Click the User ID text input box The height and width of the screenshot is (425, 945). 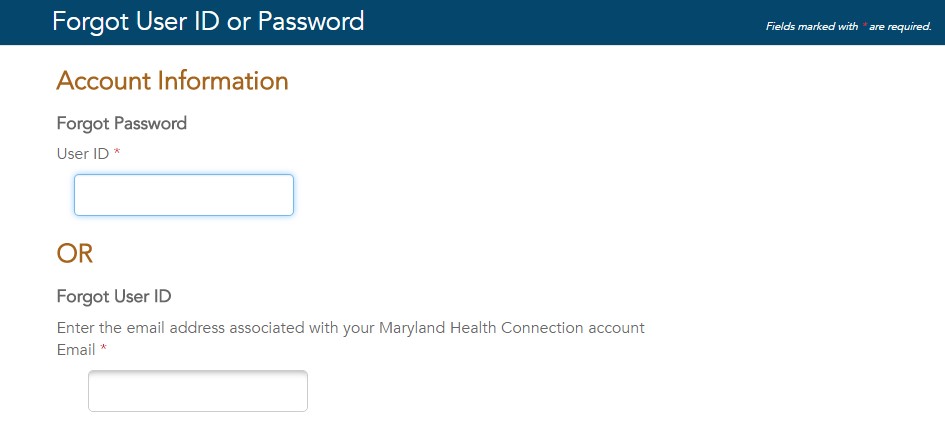[184, 195]
